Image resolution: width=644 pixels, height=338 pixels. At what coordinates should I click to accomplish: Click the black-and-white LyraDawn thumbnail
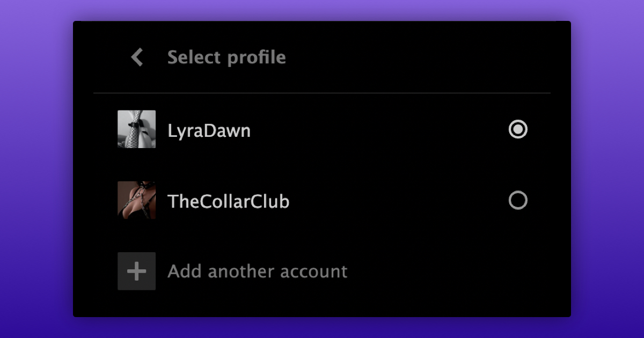136,129
